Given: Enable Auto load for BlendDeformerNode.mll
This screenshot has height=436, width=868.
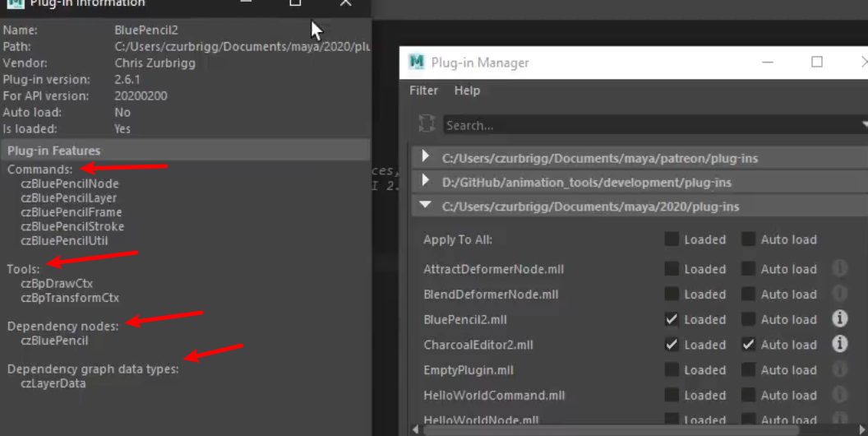Looking at the screenshot, I should pos(748,295).
